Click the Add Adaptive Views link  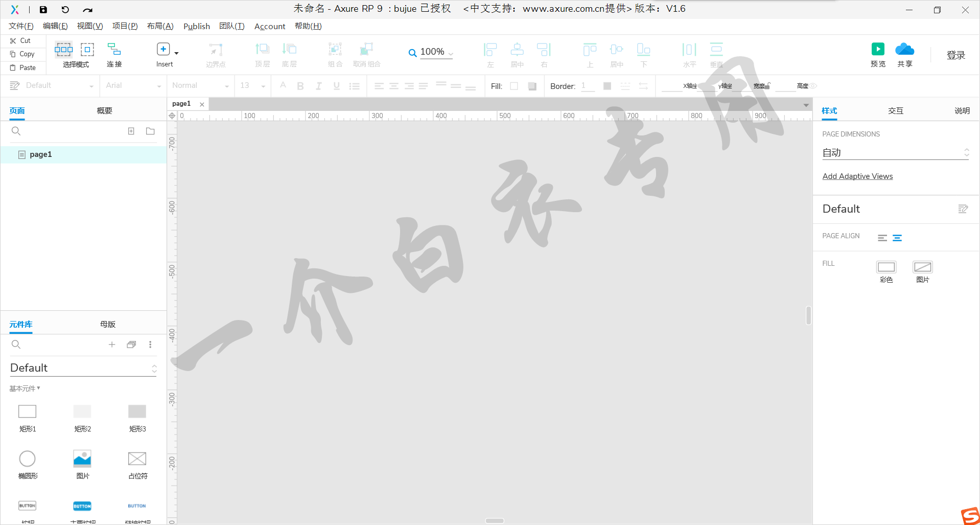(857, 176)
